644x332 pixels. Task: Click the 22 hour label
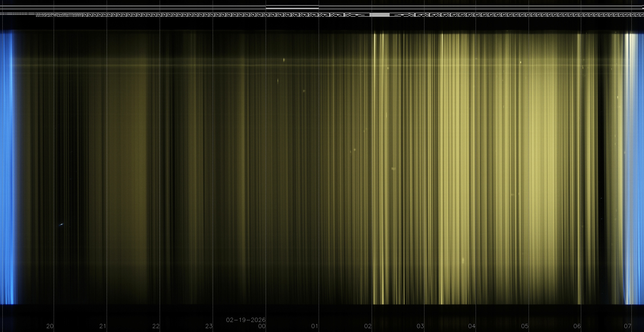point(156,326)
